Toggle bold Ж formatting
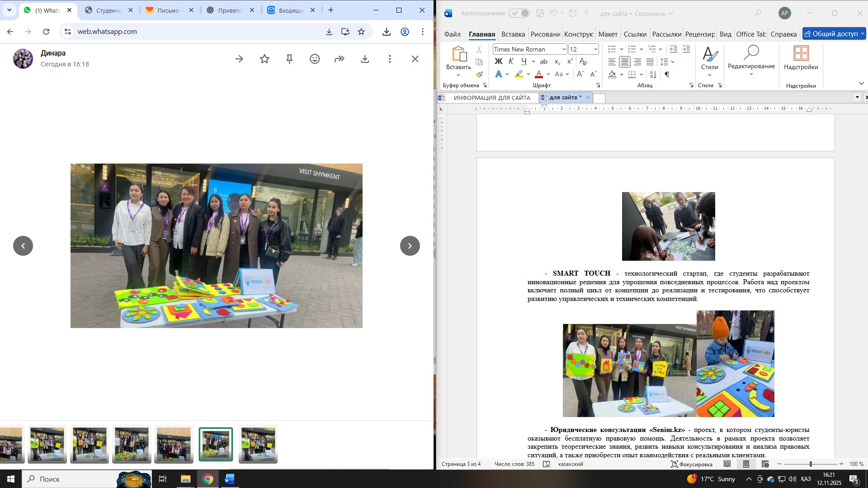 pyautogui.click(x=498, y=61)
